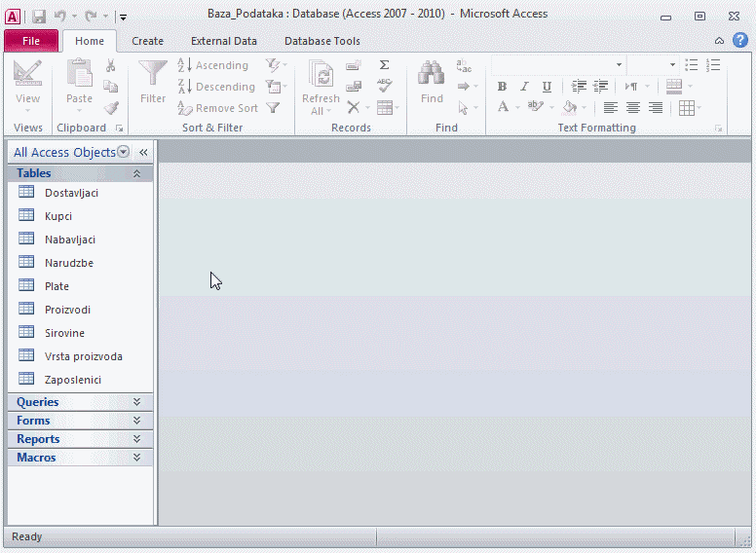The width and height of the screenshot is (756, 553).
Task: Open the Text Formatting dialog launcher
Action: (718, 129)
